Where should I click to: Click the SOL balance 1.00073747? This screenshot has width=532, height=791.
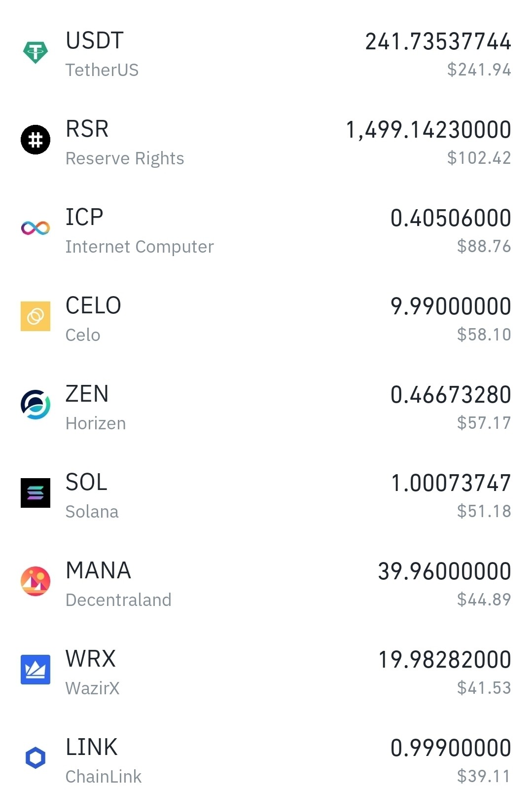(x=451, y=483)
